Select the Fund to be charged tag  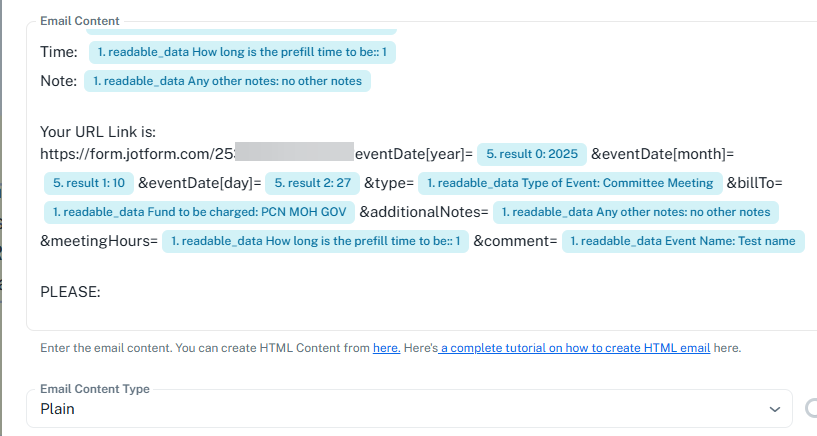197,212
